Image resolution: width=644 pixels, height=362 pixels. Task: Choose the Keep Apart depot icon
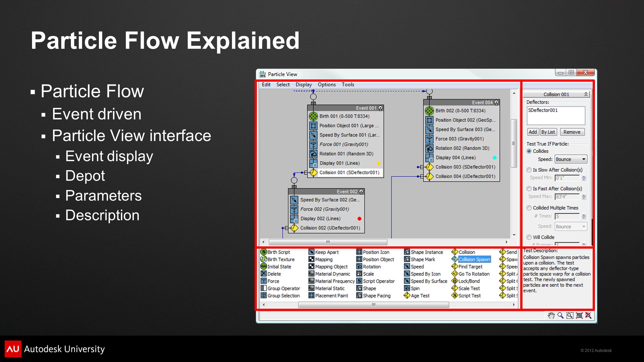click(x=311, y=252)
